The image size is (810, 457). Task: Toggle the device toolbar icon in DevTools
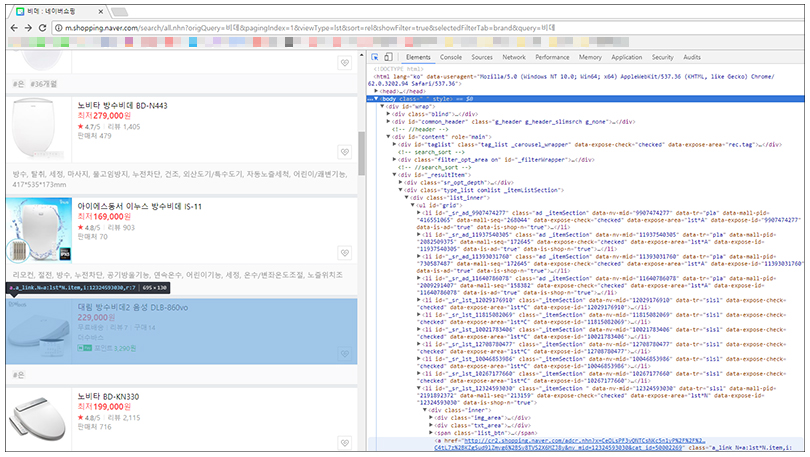pos(388,57)
